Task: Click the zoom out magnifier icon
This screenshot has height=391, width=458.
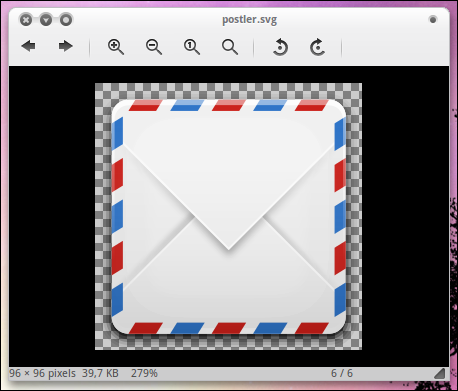Action: click(x=154, y=47)
